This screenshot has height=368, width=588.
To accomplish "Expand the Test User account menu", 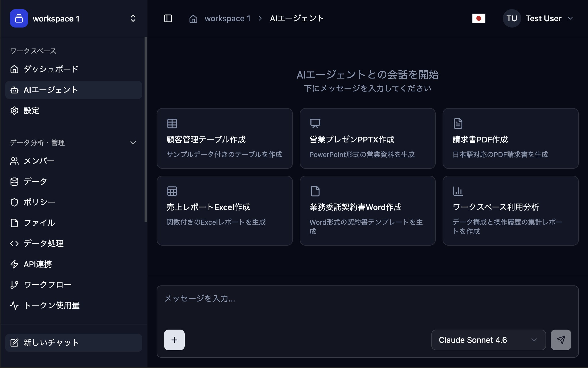I will [x=538, y=19].
